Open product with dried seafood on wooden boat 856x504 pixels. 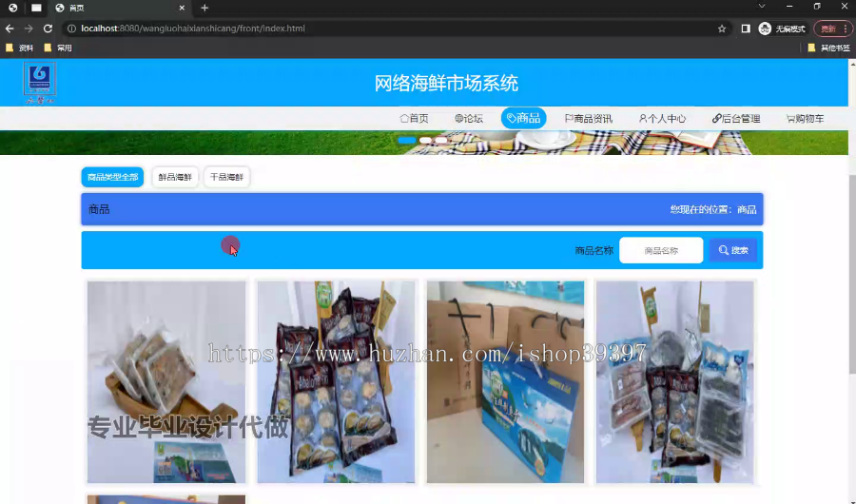166,381
